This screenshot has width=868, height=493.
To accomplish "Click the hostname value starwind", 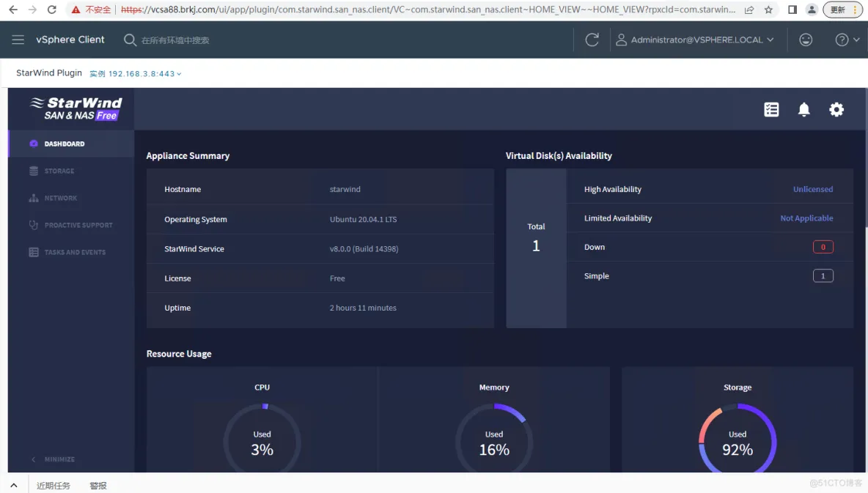I will pos(345,189).
